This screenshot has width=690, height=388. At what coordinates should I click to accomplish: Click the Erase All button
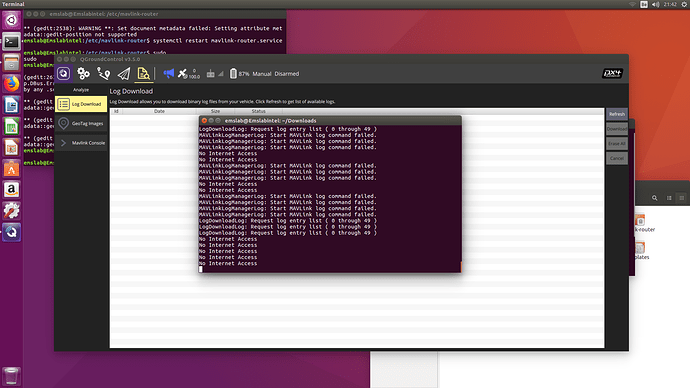[x=617, y=143]
